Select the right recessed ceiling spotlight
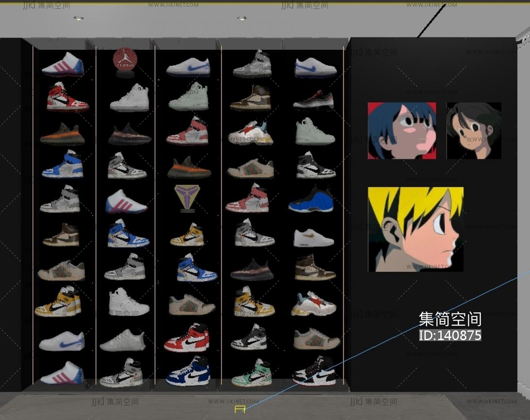Viewport: 530px width, 420px height. click(242, 19)
